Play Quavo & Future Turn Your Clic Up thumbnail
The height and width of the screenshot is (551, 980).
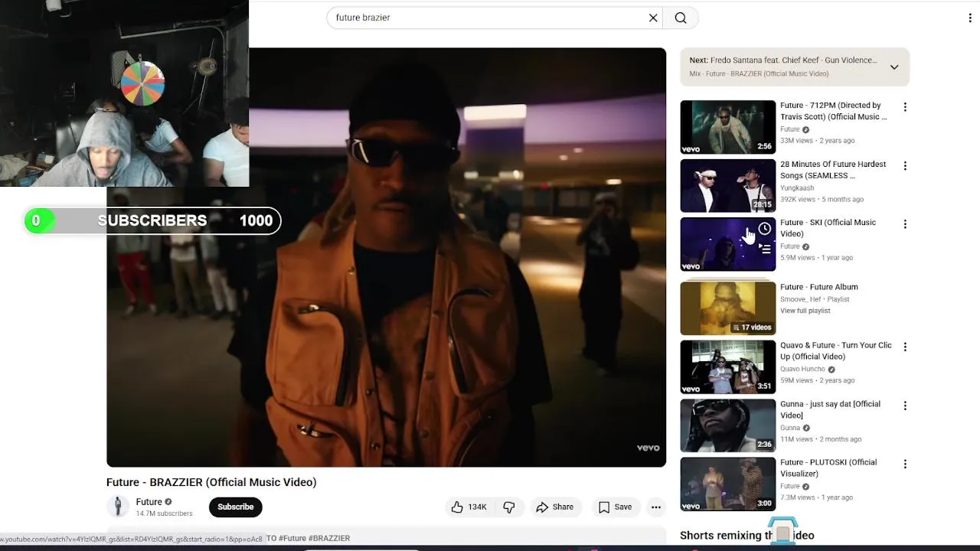[727, 367]
